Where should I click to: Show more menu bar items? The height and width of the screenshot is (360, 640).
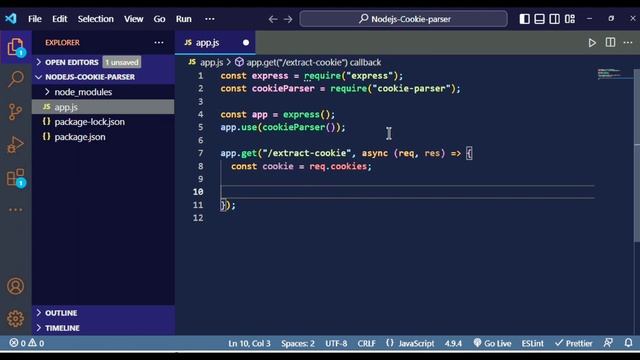pyautogui.click(x=210, y=19)
